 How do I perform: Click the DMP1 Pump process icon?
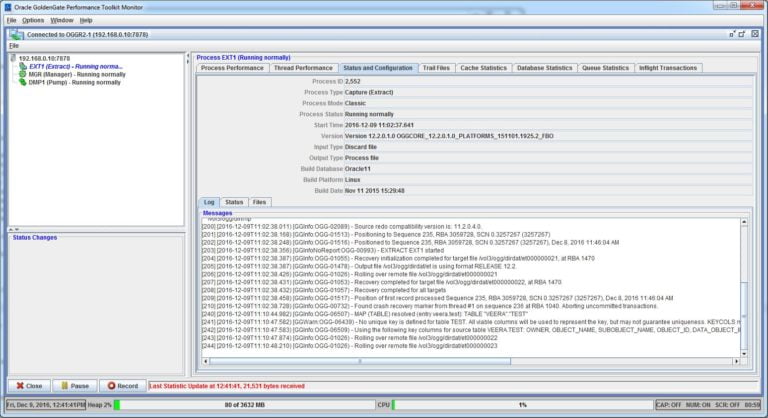pos(22,82)
